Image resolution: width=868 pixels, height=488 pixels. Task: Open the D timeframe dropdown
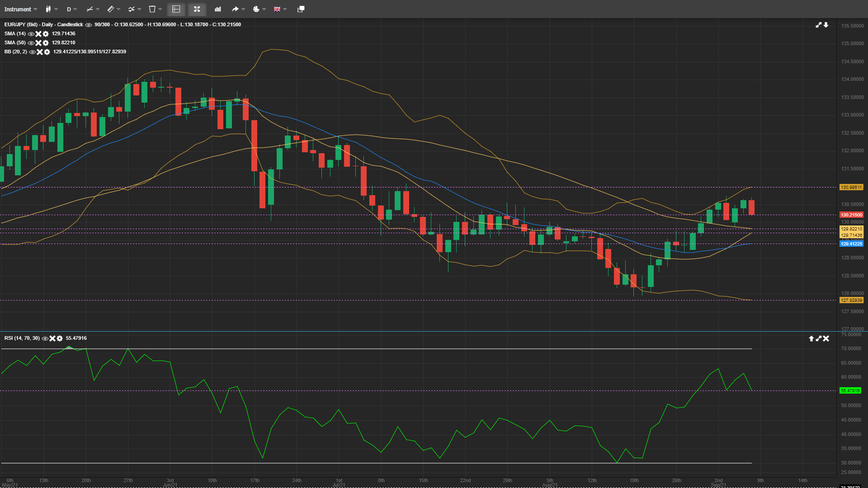point(72,9)
